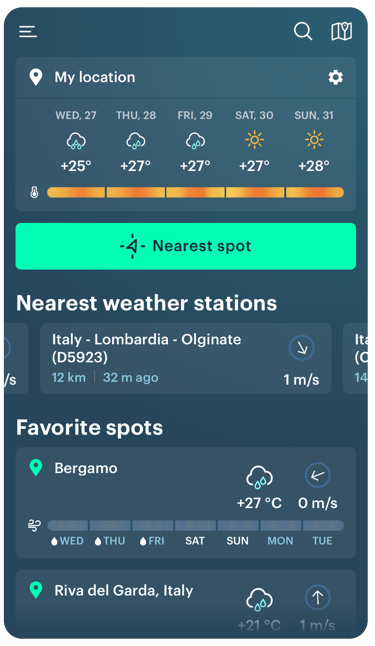Click Riva del Garda wind arrow icon
Image resolution: width=375 pixels, height=646 pixels.
317,597
